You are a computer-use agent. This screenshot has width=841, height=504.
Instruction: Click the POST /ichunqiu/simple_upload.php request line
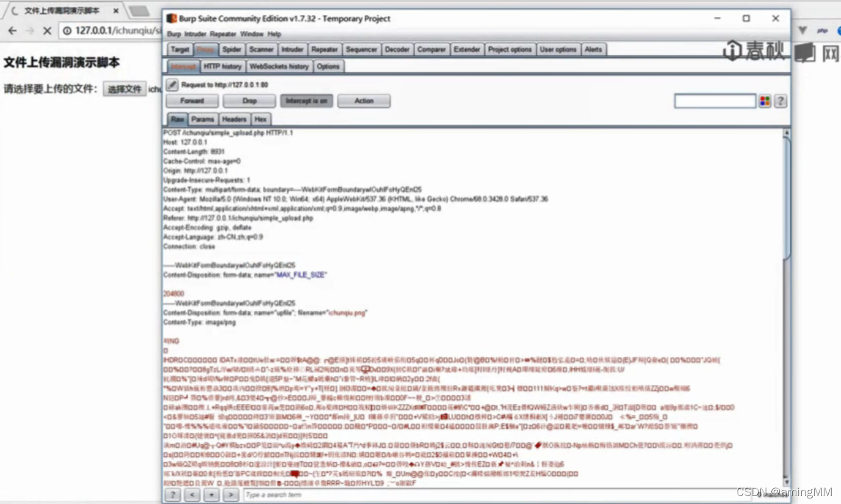click(228, 133)
